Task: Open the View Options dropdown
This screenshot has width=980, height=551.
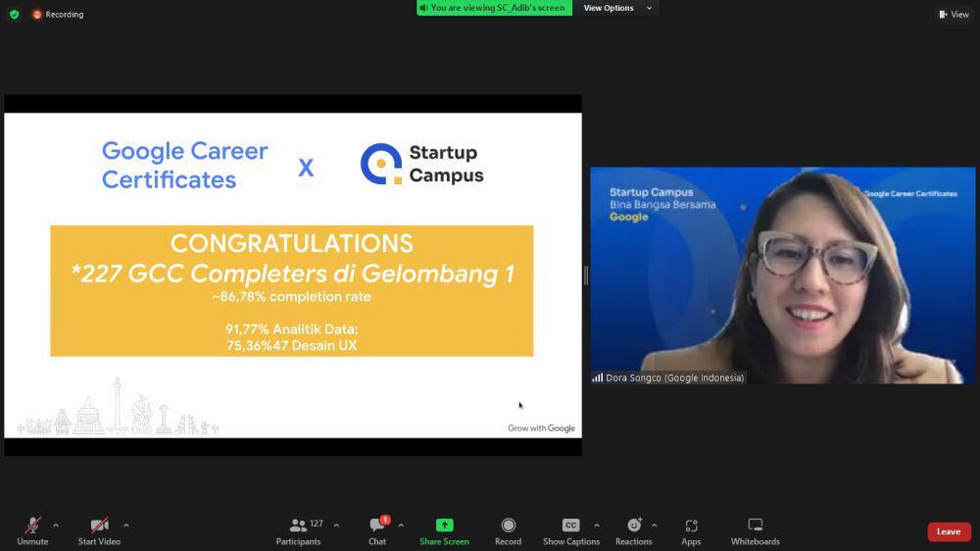Action: [x=616, y=8]
